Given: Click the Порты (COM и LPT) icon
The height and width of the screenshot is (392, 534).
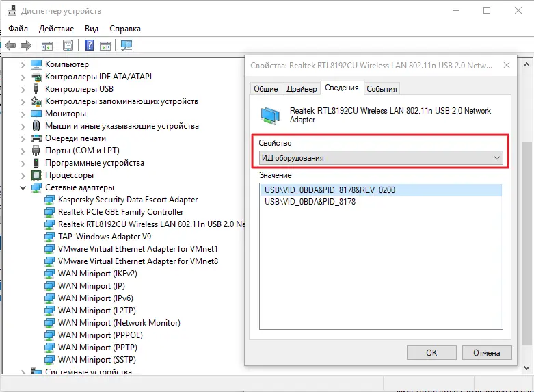Looking at the screenshot, I should [36, 151].
